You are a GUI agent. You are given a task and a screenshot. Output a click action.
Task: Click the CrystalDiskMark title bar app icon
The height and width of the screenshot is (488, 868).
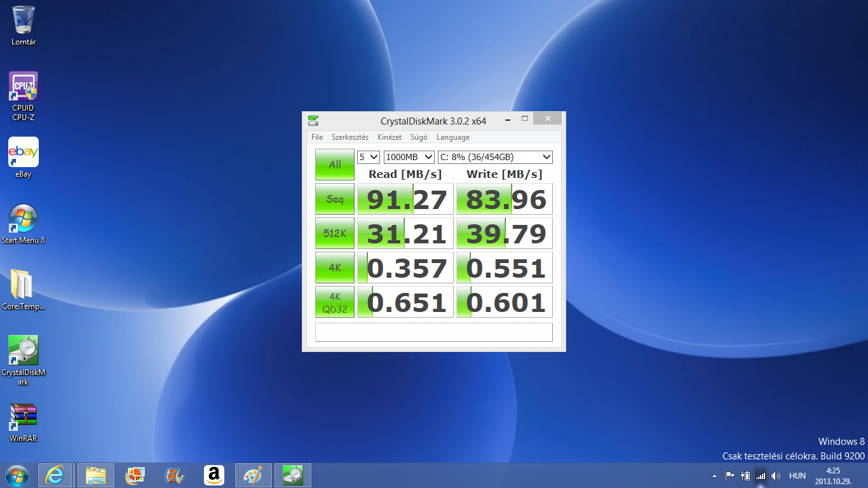pos(313,120)
